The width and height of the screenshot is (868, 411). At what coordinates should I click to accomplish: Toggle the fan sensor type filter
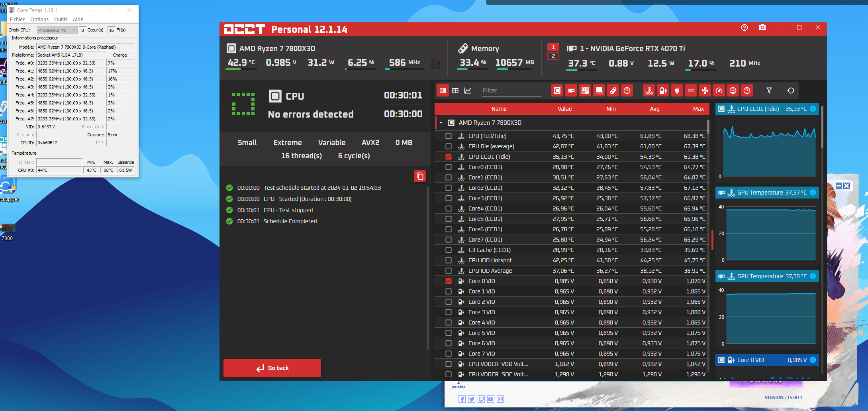pyautogui.click(x=705, y=90)
